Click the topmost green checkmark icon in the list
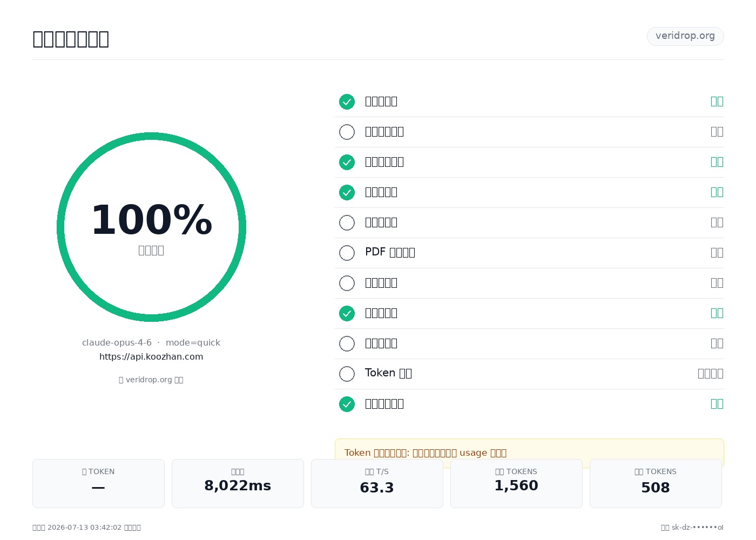The width and height of the screenshot is (756, 540). click(347, 102)
